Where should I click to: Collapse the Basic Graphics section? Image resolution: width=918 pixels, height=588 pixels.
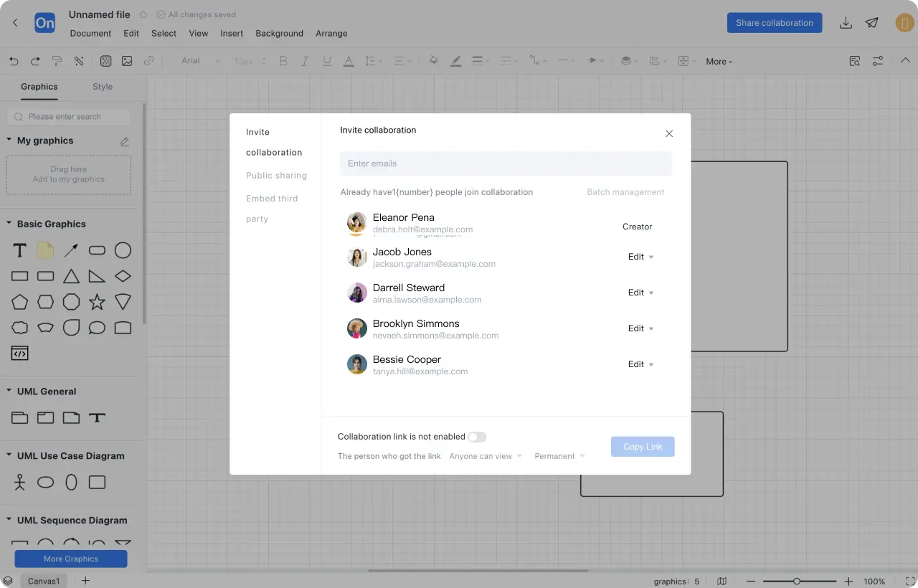click(x=9, y=224)
